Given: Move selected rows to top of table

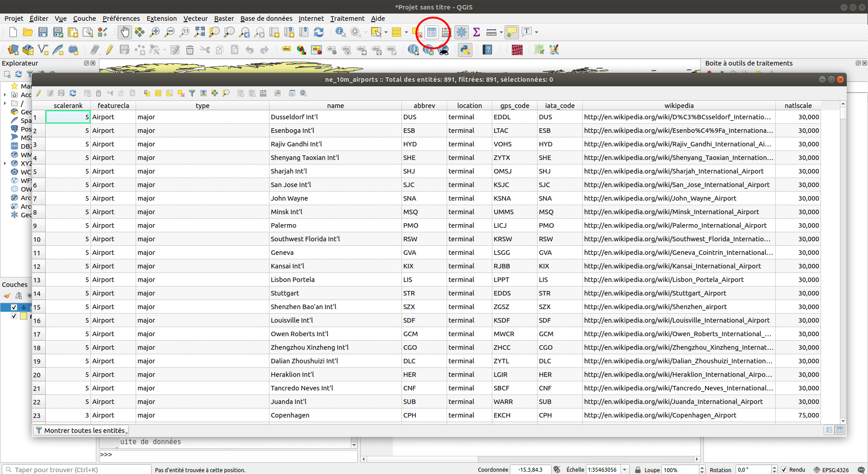Looking at the screenshot, I should coord(203,93).
